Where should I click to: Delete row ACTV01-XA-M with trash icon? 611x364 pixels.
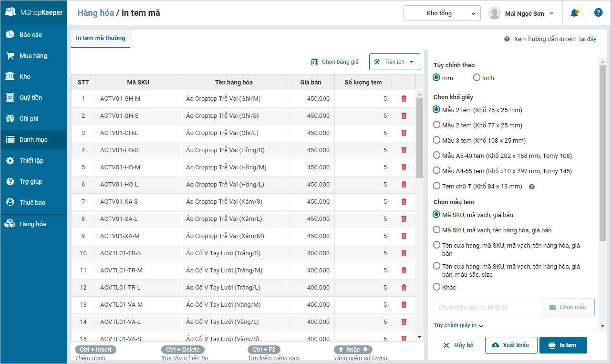404,236
